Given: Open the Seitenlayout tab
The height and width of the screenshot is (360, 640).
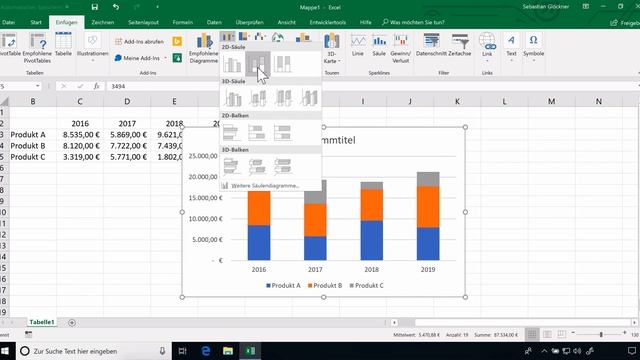Looking at the screenshot, I should pos(143,22).
